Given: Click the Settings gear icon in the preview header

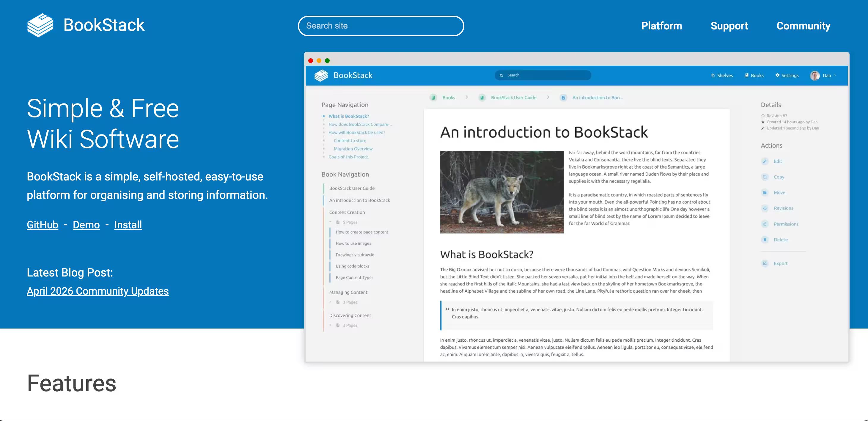Looking at the screenshot, I should pos(777,76).
